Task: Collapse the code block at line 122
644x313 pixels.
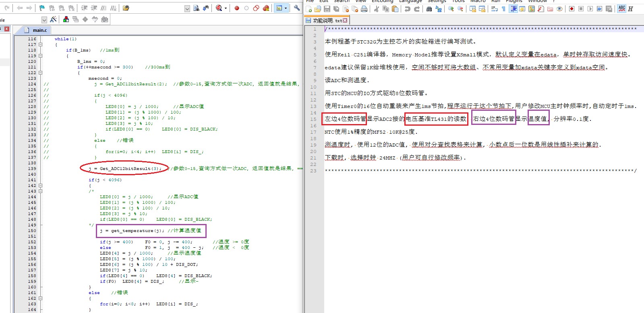Action: click(40, 73)
